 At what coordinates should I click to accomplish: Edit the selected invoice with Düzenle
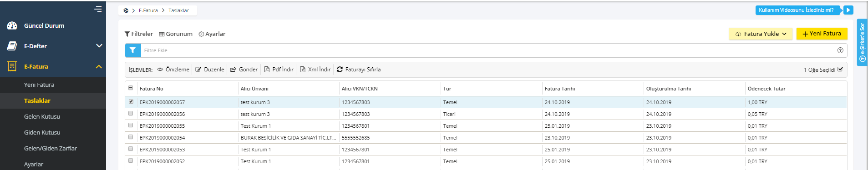tap(210, 70)
